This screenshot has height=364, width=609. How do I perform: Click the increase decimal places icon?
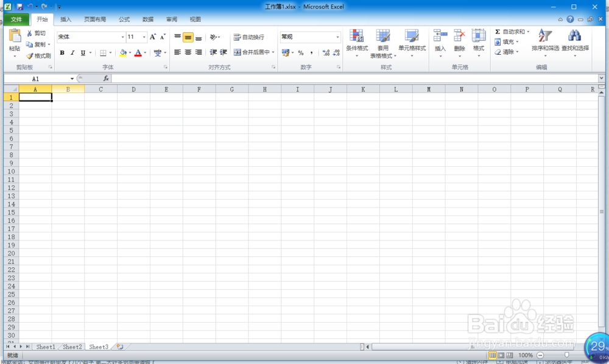[x=326, y=53]
